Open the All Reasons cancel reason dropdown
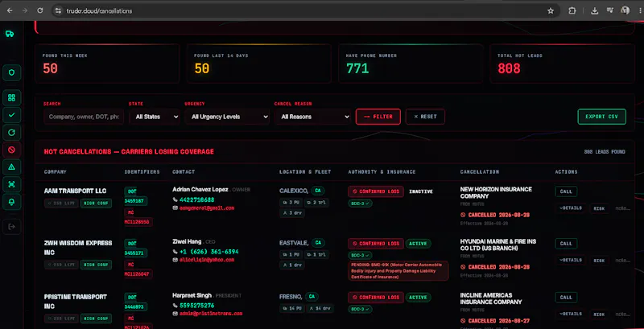Image resolution: width=644 pixels, height=329 pixels. pos(312,117)
